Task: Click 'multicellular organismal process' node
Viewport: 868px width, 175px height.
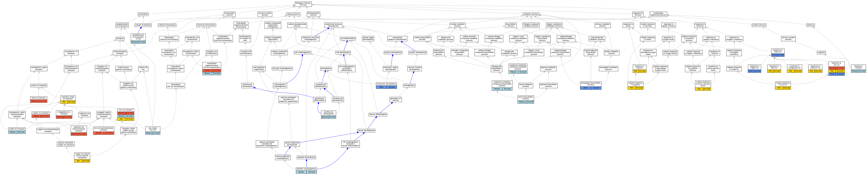Action: point(658,14)
